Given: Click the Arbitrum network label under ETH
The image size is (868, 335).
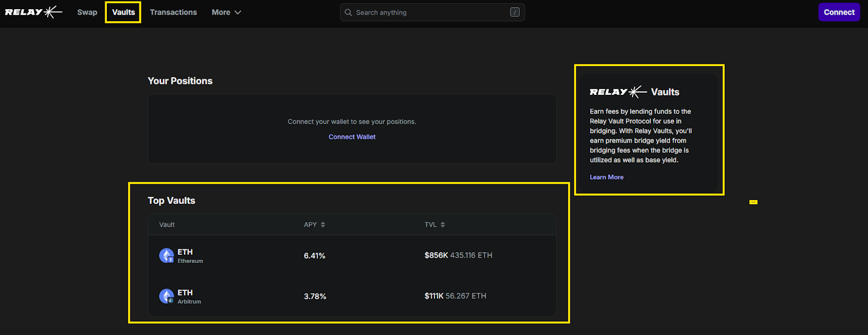Looking at the screenshot, I should pos(189,302).
